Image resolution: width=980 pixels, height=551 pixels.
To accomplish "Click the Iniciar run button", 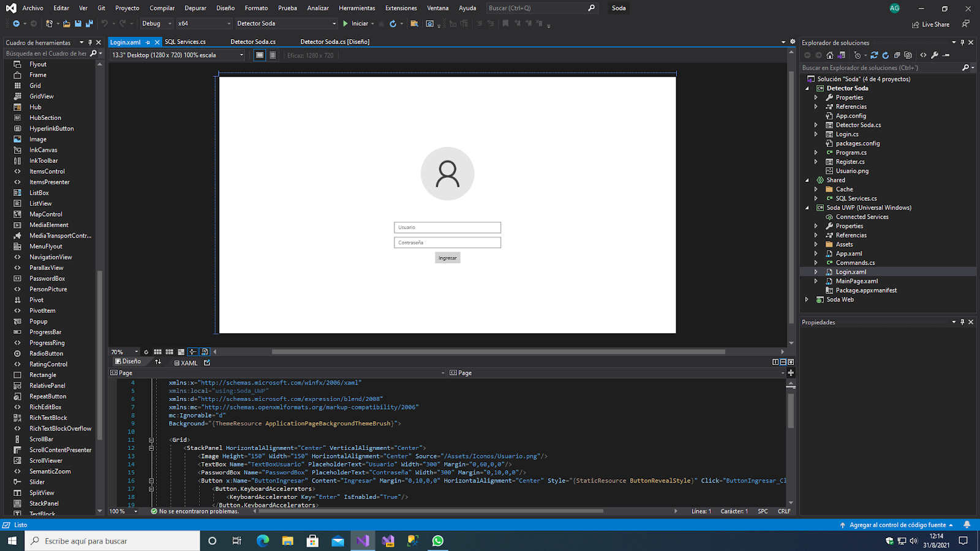I will click(x=355, y=23).
